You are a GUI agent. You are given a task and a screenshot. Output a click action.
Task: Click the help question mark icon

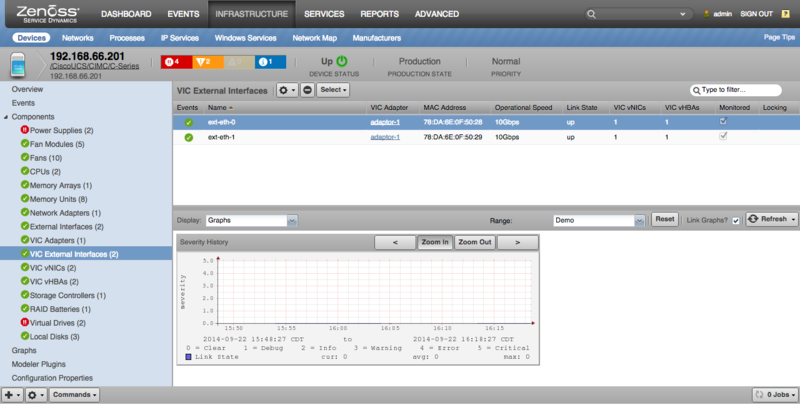point(786,14)
